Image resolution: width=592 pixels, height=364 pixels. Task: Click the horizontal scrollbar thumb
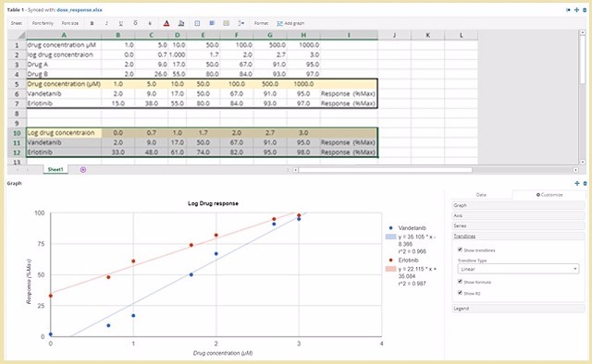point(385,170)
